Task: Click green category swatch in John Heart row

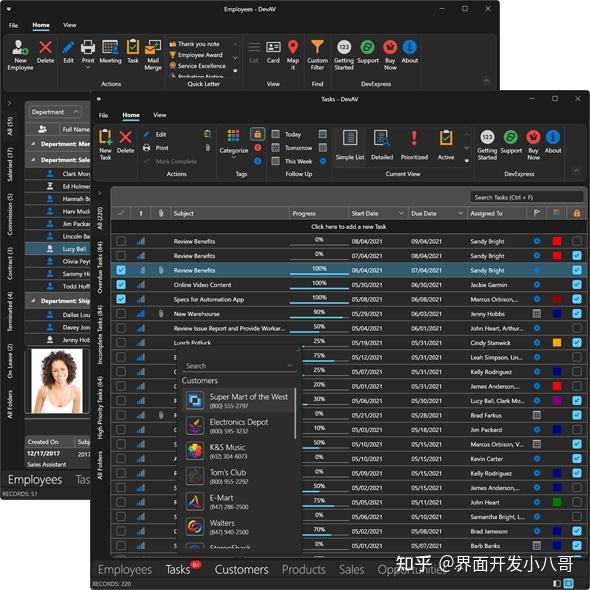Action: (557, 502)
